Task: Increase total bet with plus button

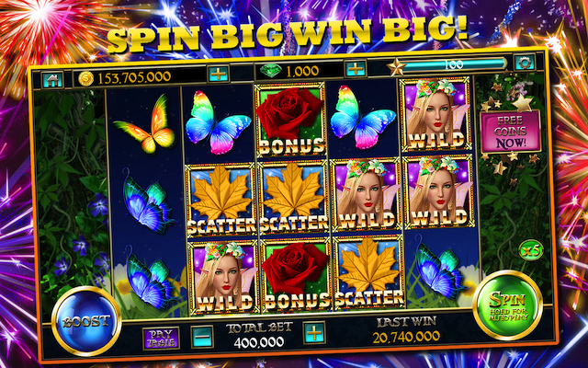Action: pyautogui.click(x=314, y=333)
